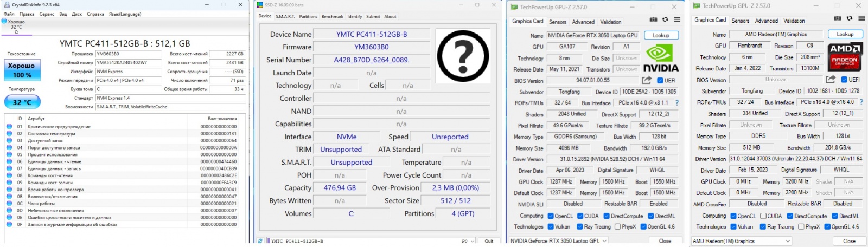868x247 pixels.
Task: Click the Driver Version field in NVIDIA GPU-Z
Action: [x=612, y=159]
